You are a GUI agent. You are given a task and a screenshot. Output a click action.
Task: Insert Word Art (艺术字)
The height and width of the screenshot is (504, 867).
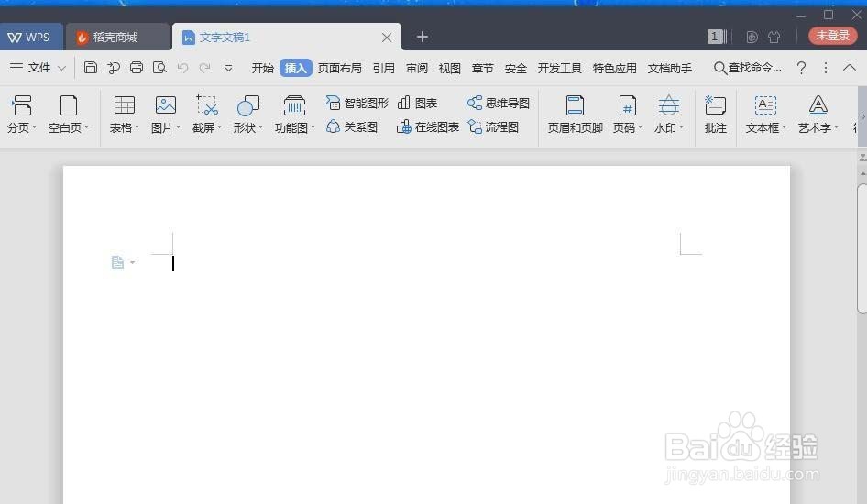pyautogui.click(x=818, y=114)
